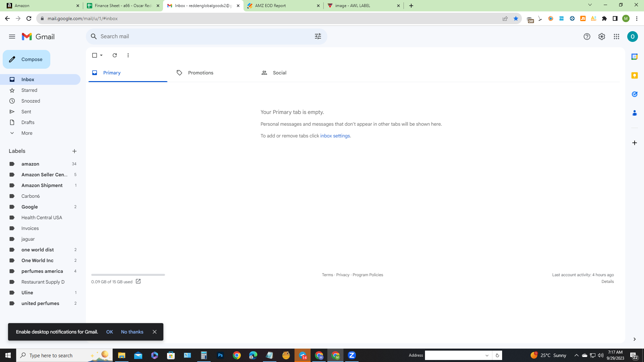Click the Gmail logo
The image size is (644, 362).
pos(38,37)
